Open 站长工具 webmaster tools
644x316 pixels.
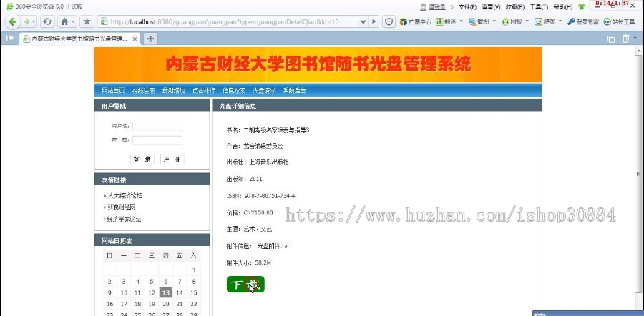point(620,21)
